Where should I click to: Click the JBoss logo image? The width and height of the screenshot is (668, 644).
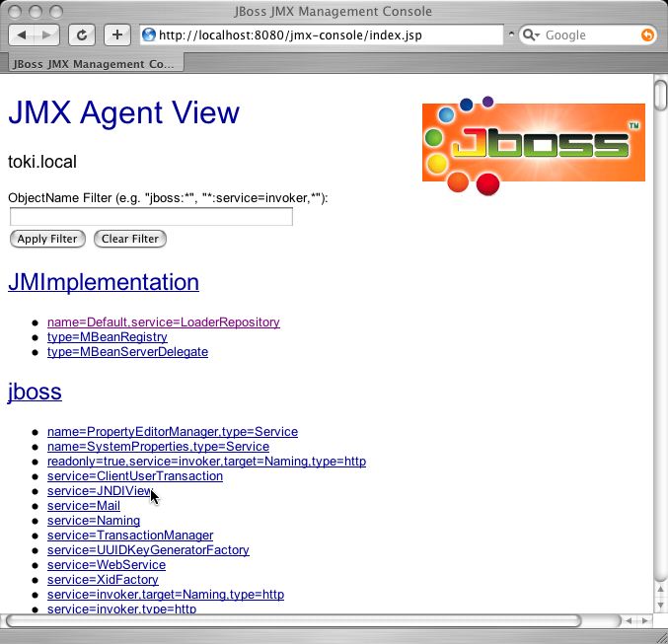(534, 145)
